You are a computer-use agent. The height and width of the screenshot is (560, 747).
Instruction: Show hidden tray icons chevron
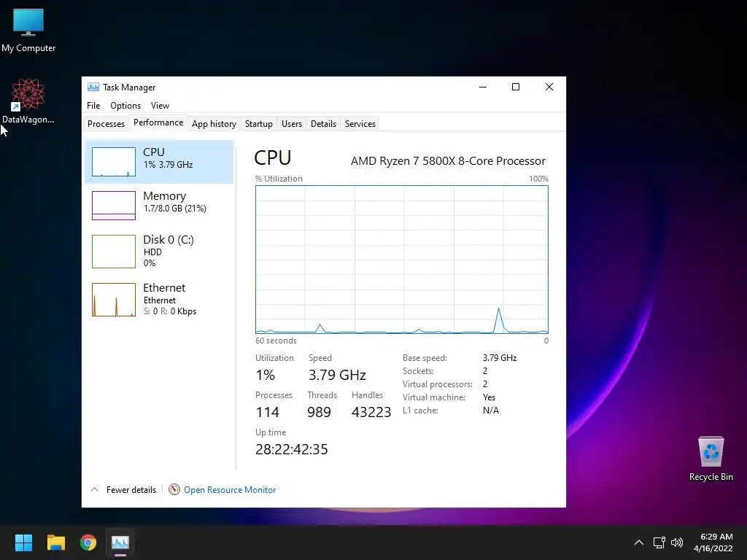(639, 542)
